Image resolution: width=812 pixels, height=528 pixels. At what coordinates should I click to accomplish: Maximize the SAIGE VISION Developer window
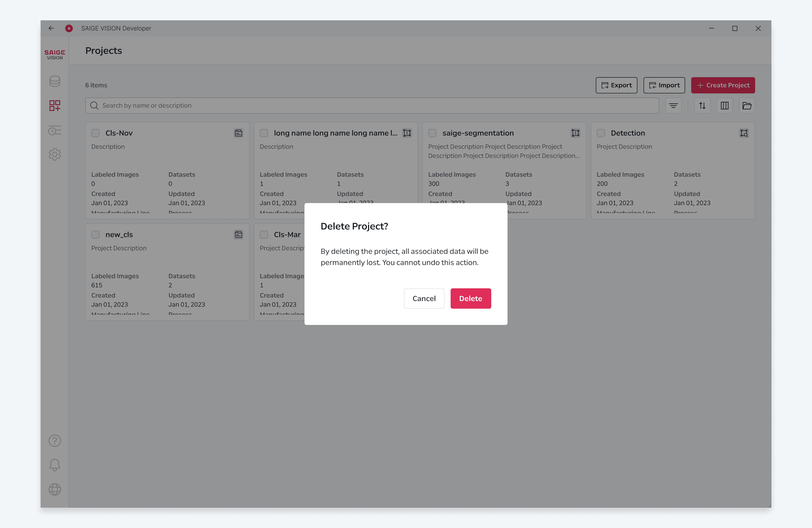click(x=735, y=28)
